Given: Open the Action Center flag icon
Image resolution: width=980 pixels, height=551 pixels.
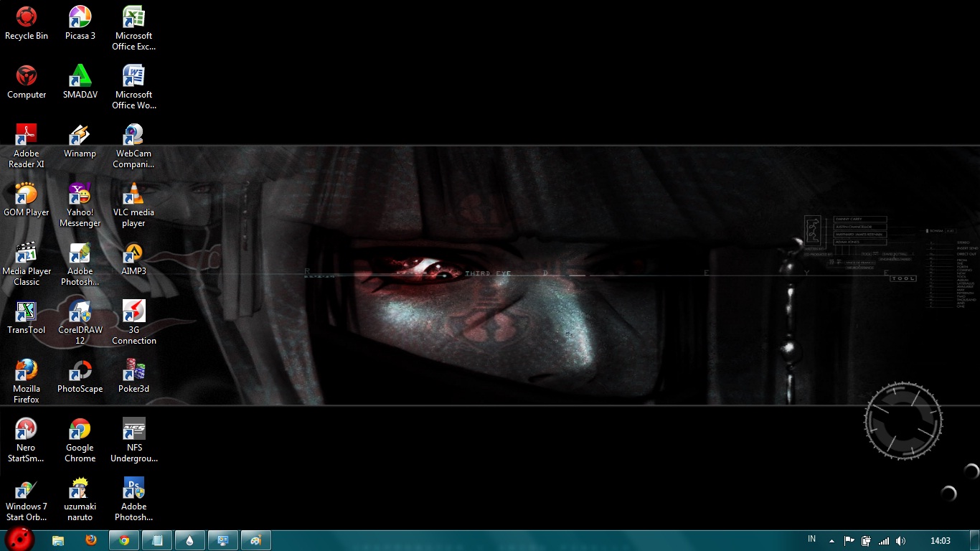Looking at the screenshot, I should click(849, 541).
